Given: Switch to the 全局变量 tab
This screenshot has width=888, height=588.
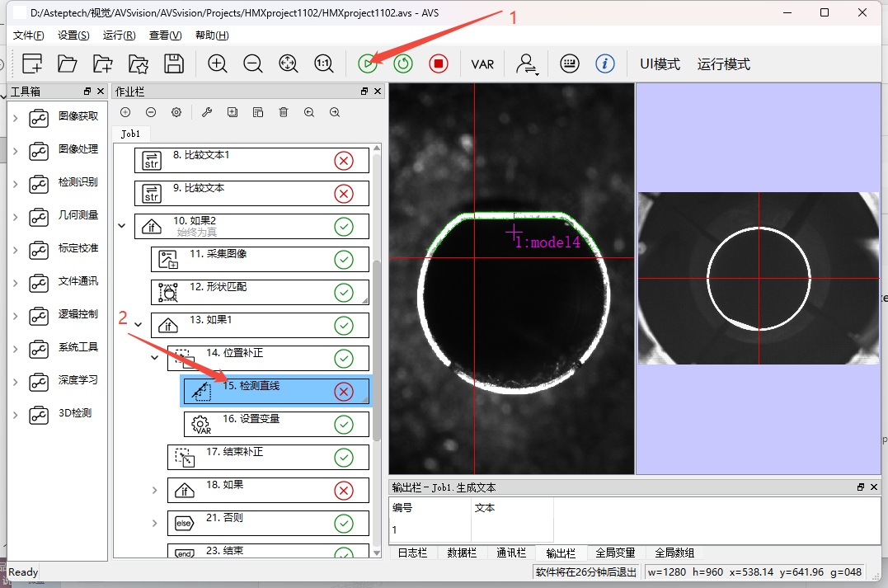Looking at the screenshot, I should click(x=615, y=553).
